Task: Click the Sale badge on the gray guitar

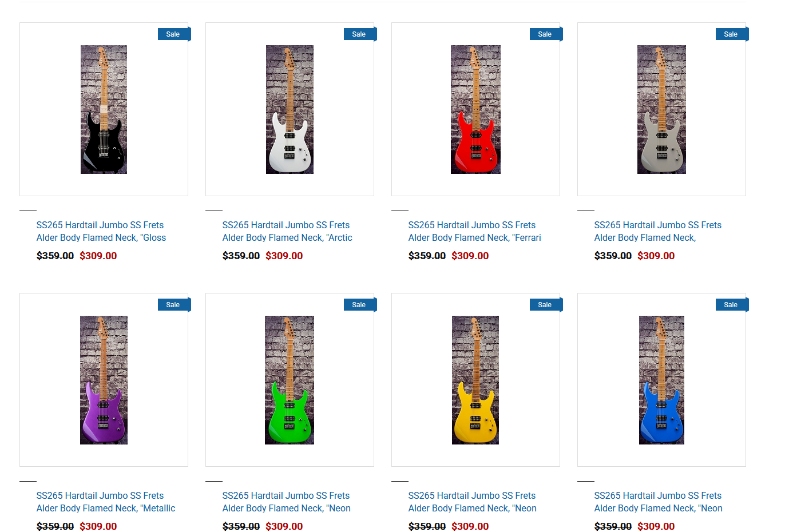Action: pos(731,34)
